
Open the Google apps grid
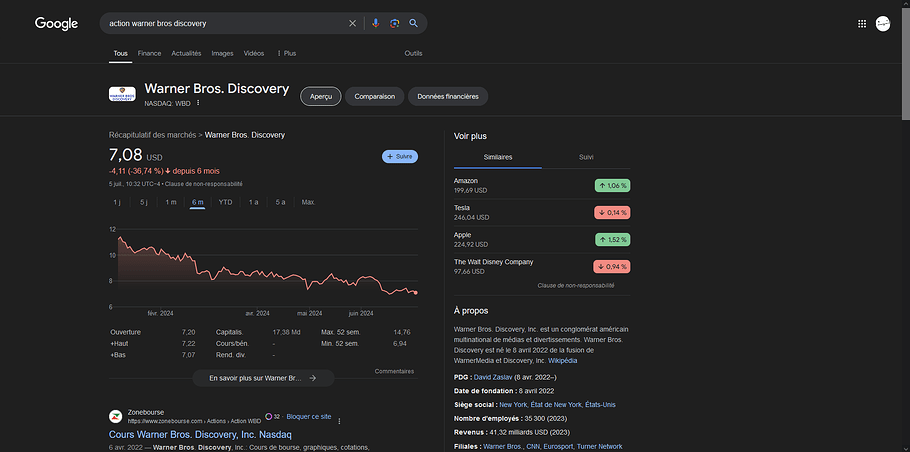(x=862, y=23)
